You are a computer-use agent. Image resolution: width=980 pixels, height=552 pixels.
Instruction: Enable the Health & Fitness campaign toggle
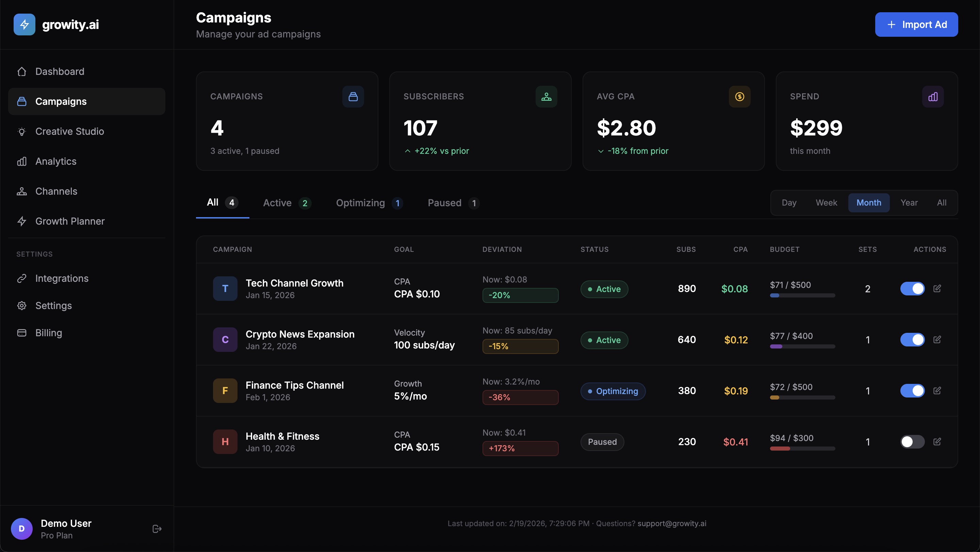click(x=913, y=441)
